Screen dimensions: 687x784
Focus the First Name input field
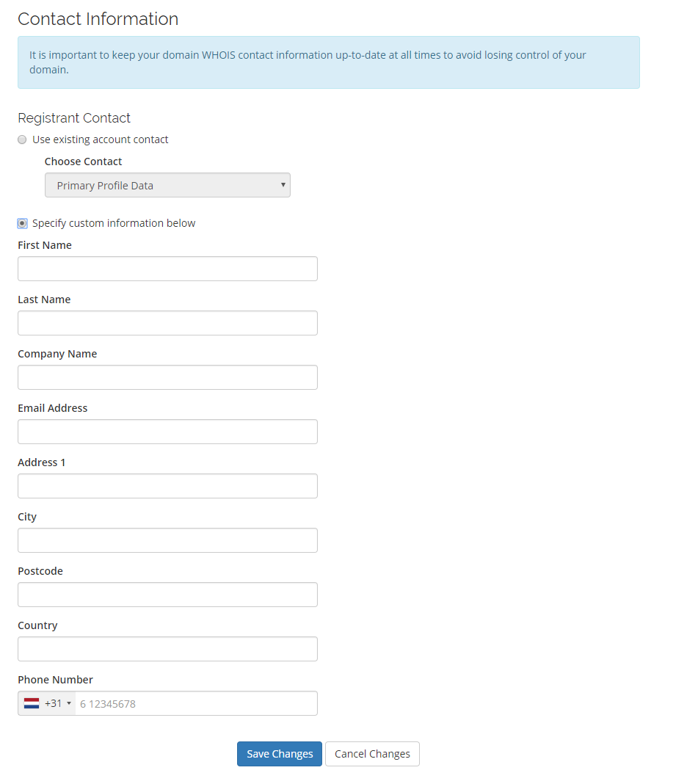coord(167,269)
